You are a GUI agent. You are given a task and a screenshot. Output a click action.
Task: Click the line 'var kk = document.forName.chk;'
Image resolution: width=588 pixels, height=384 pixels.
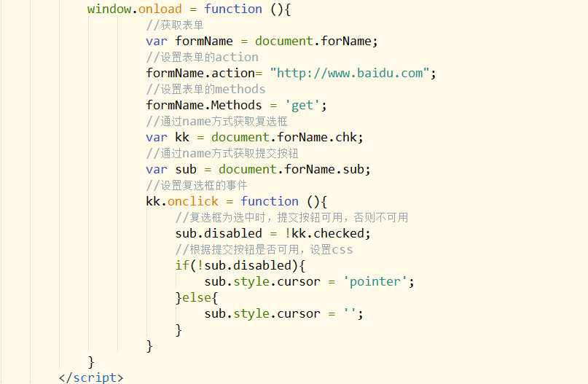pos(254,137)
